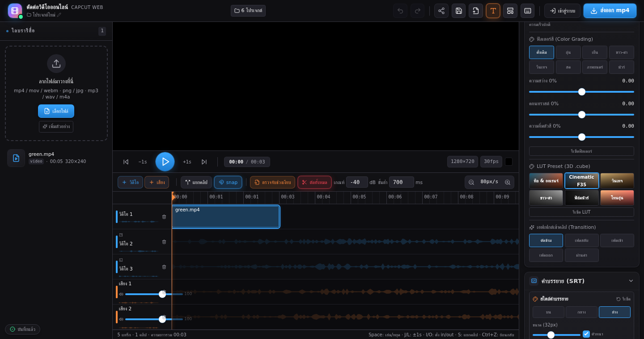Save project with the floppy disk icon
The image size is (644, 339).
coord(458,11)
